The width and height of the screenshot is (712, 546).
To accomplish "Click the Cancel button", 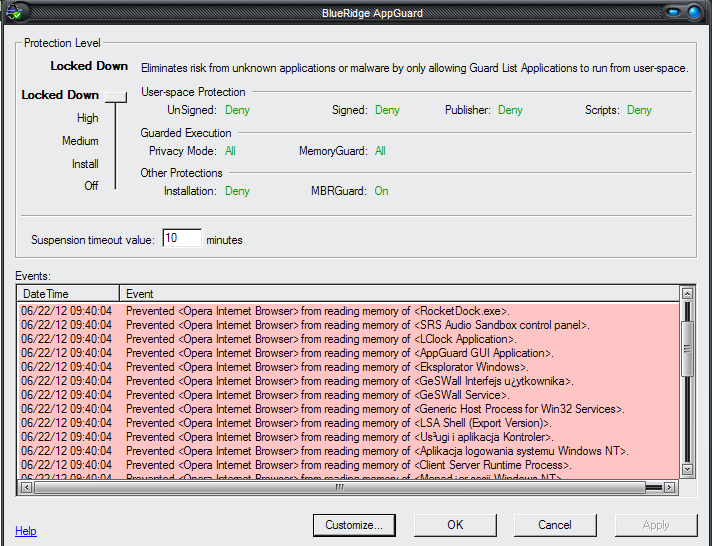I will 555,525.
